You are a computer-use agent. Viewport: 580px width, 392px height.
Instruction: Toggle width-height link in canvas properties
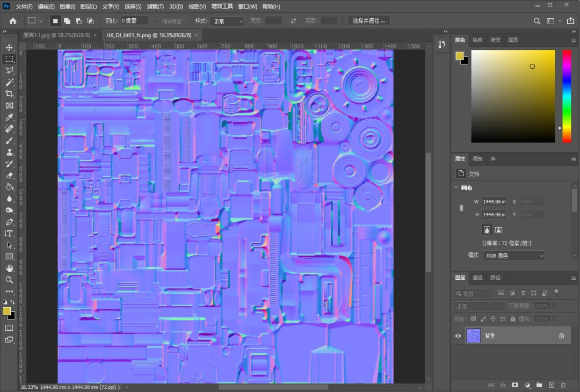[461, 208]
